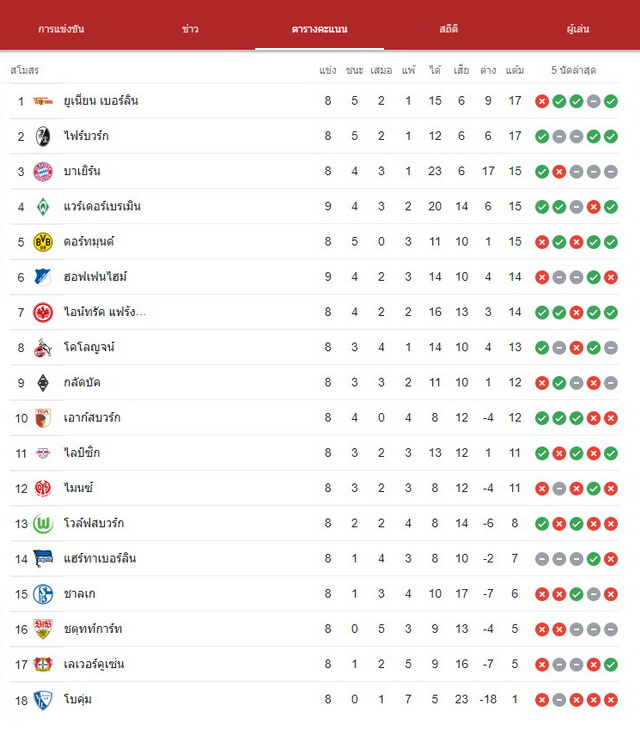The image size is (640, 730).
Task: Click Union Berlin's first red loss indicator
Action: click(x=542, y=101)
